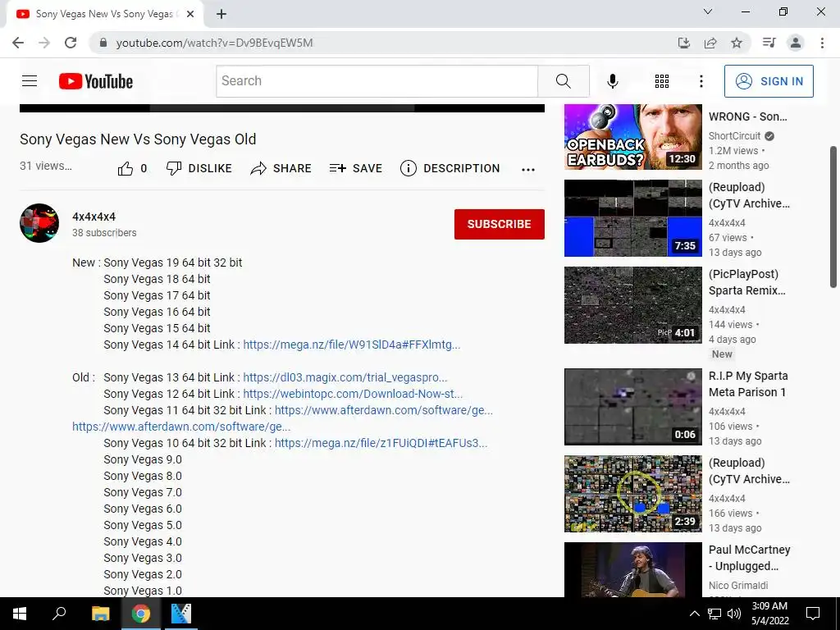Click ShortCircuit channel name
This screenshot has height=630, width=840.
pos(734,136)
